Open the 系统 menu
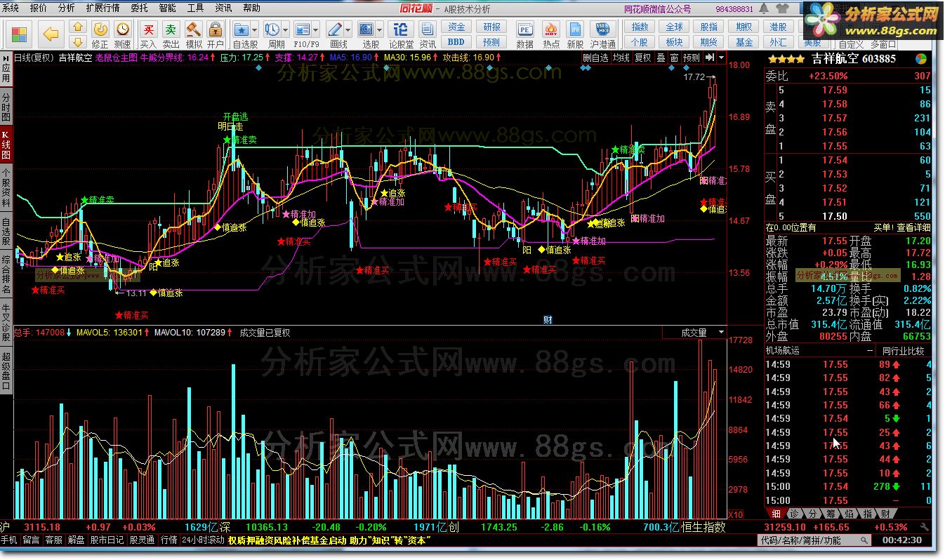The image size is (945, 560). pos(11,8)
